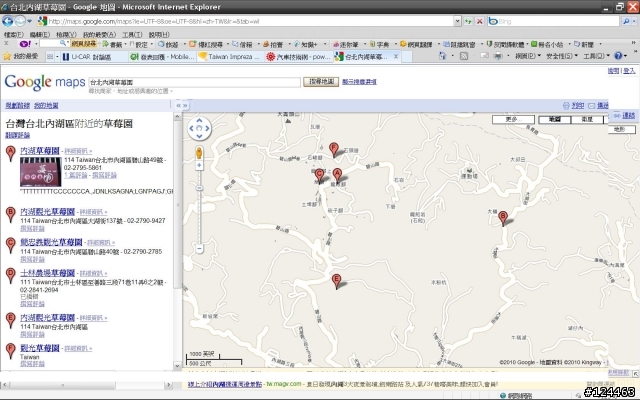Open the 內湖草莓園 result A link
The image size is (640, 400).
point(40,151)
